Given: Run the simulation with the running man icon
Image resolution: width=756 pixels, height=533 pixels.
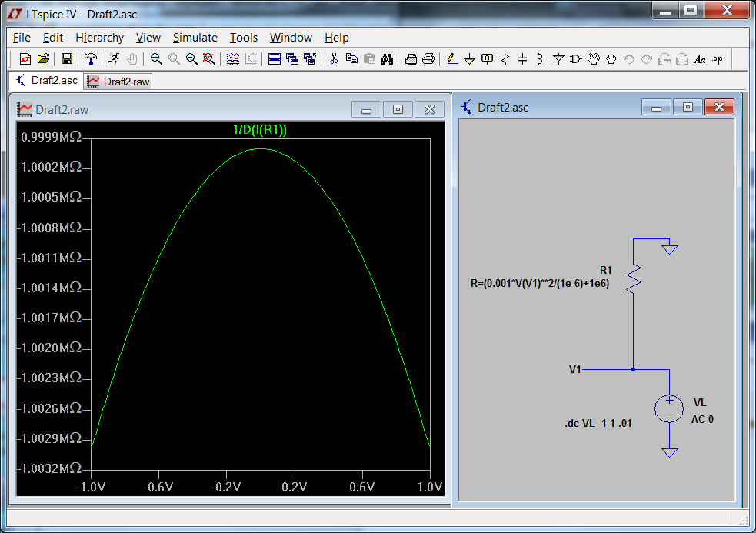Looking at the screenshot, I should pyautogui.click(x=115, y=59).
